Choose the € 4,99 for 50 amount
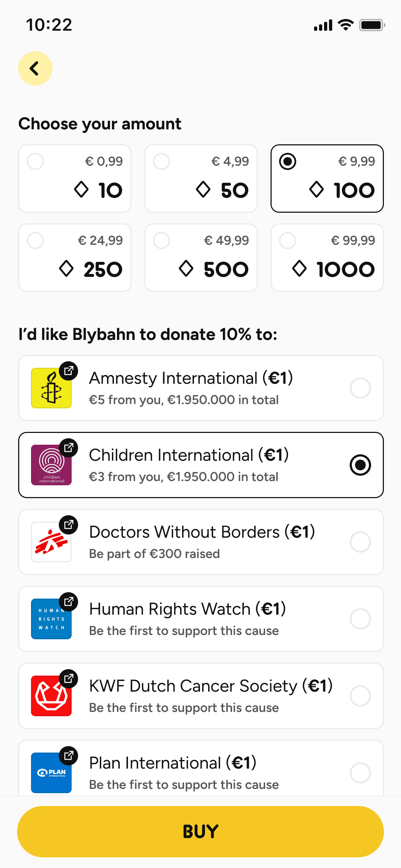 point(201,178)
